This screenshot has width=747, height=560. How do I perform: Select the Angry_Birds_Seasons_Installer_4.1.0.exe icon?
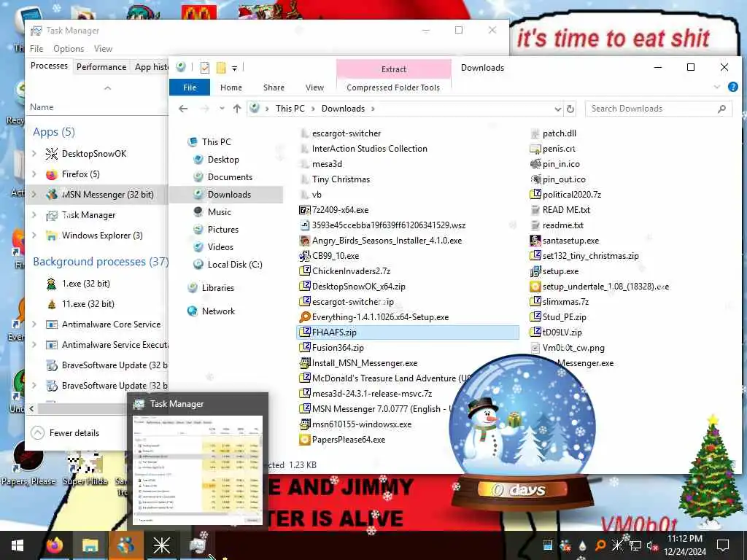click(305, 240)
